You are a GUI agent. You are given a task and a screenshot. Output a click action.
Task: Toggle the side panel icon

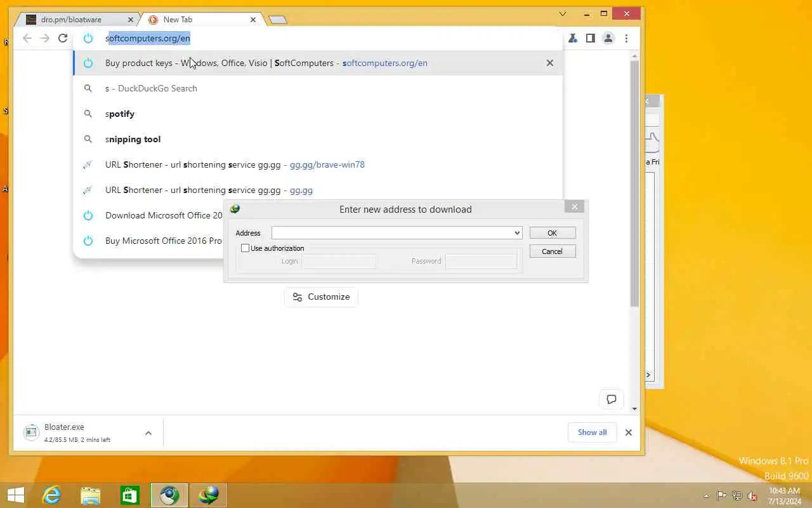[590, 38]
